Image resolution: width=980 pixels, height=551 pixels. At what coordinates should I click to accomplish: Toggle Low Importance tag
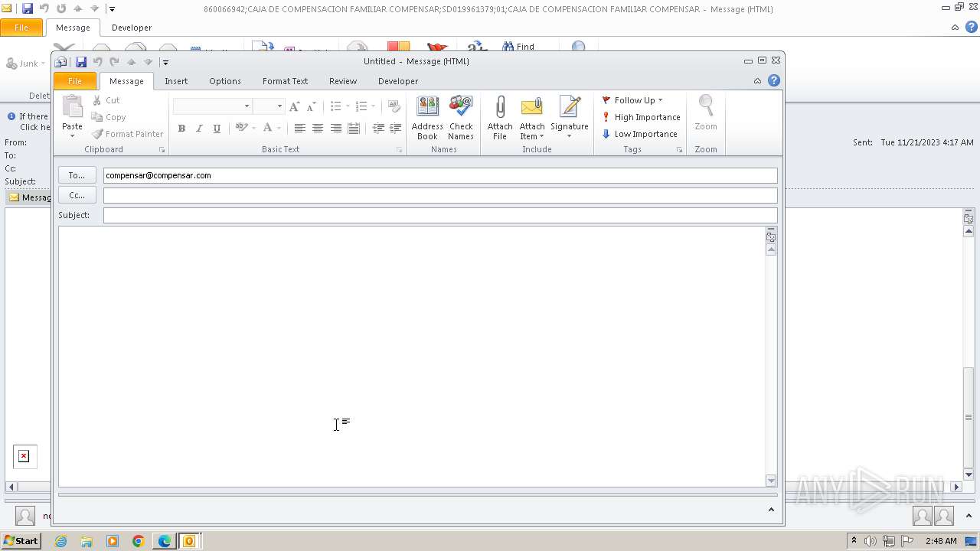[x=639, y=134]
